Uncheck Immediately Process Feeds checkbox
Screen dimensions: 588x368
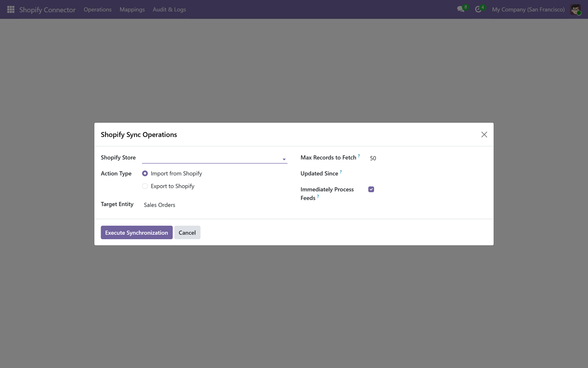pyautogui.click(x=371, y=189)
